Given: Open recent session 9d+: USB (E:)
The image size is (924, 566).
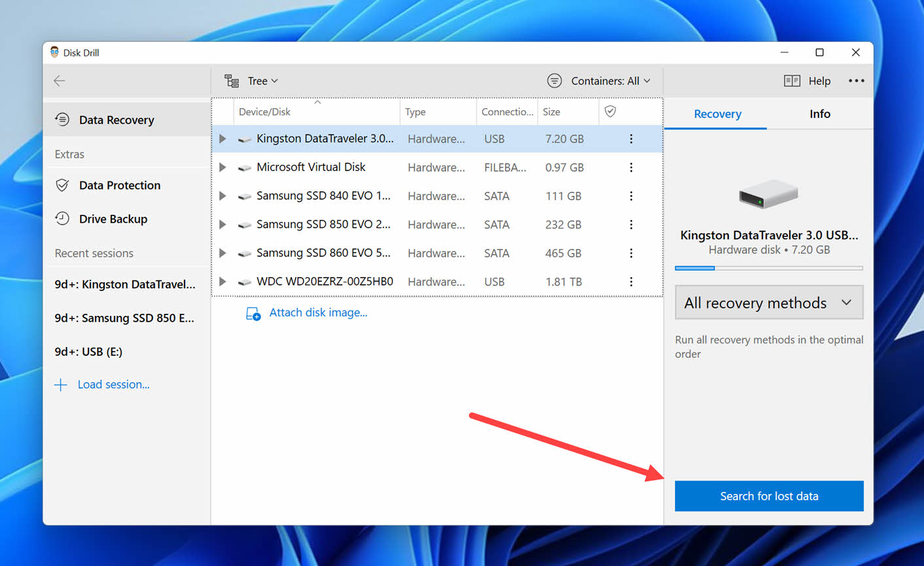Looking at the screenshot, I should tap(126, 351).
